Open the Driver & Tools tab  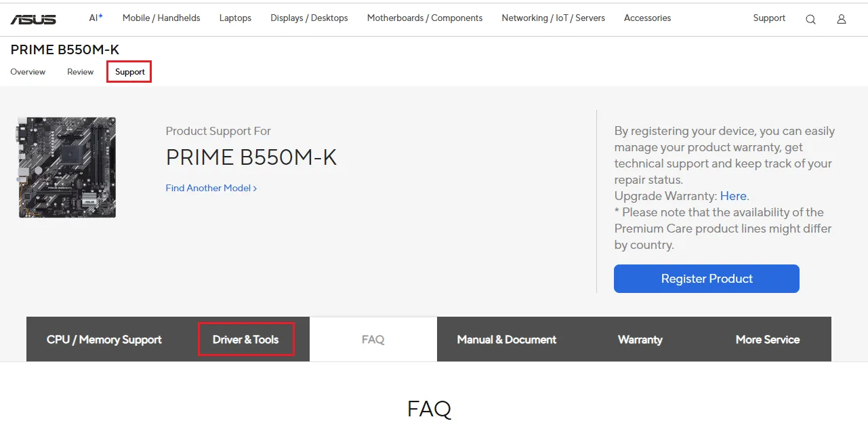pos(246,339)
